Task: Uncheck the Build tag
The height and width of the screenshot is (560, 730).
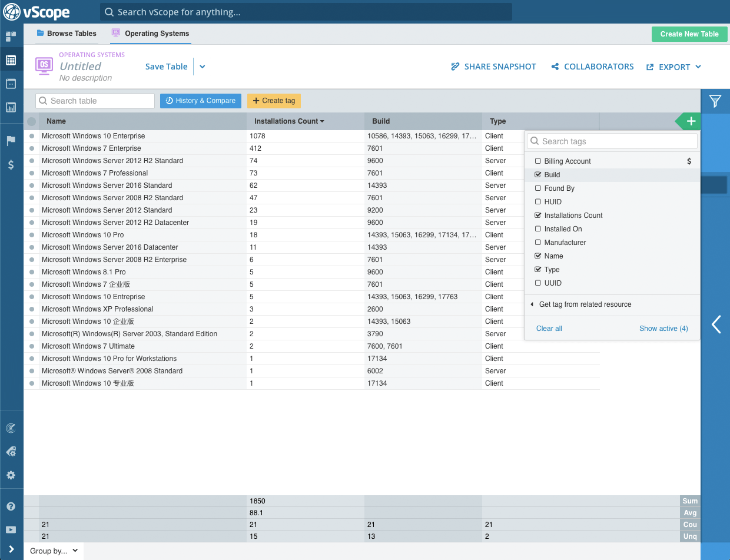Action: [x=537, y=174]
